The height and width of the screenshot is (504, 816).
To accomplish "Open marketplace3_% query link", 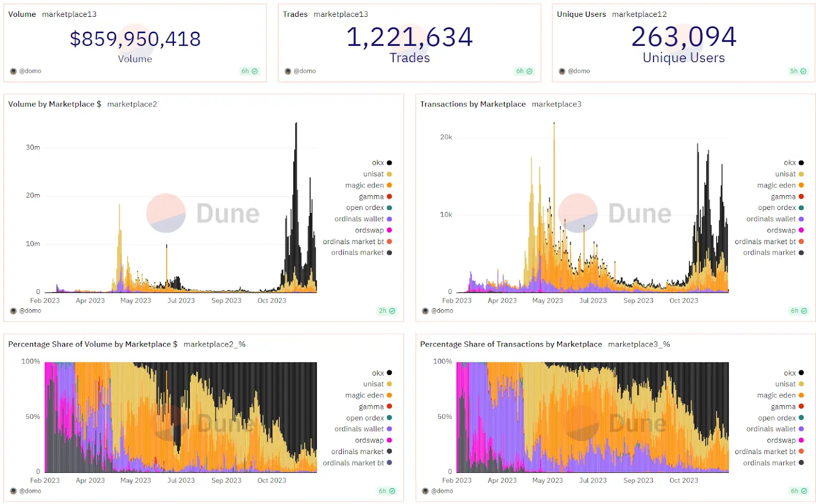I will click(x=639, y=344).
